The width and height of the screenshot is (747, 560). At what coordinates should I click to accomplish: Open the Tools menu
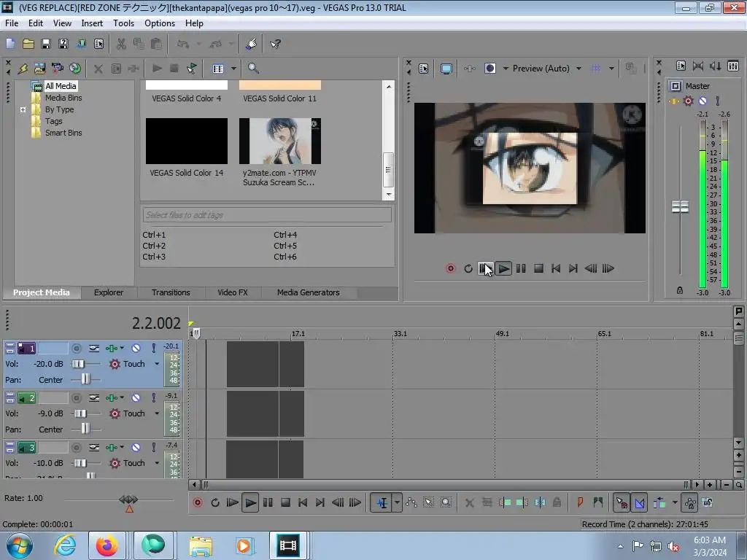point(123,23)
